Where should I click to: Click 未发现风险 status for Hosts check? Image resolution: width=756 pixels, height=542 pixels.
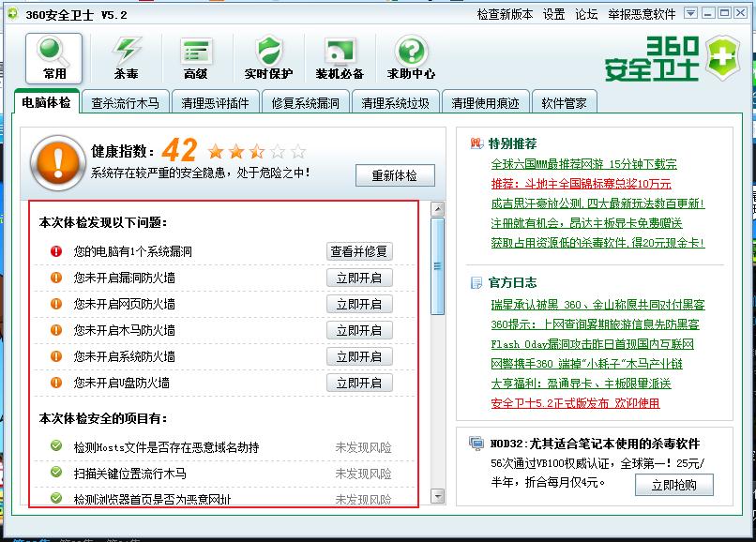pos(364,447)
